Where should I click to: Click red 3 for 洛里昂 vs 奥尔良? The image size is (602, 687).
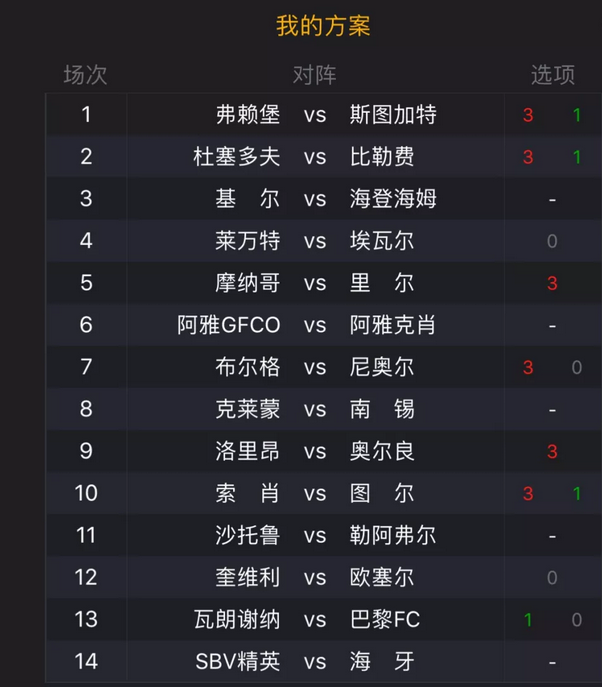click(x=552, y=452)
